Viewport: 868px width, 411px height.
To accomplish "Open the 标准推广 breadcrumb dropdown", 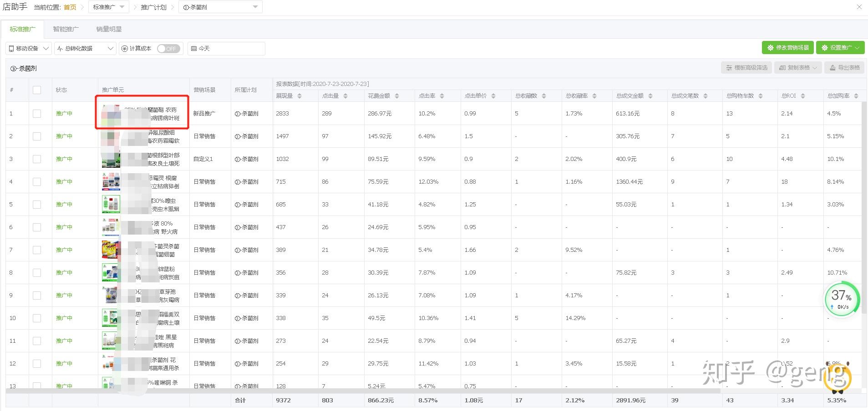I will (109, 7).
